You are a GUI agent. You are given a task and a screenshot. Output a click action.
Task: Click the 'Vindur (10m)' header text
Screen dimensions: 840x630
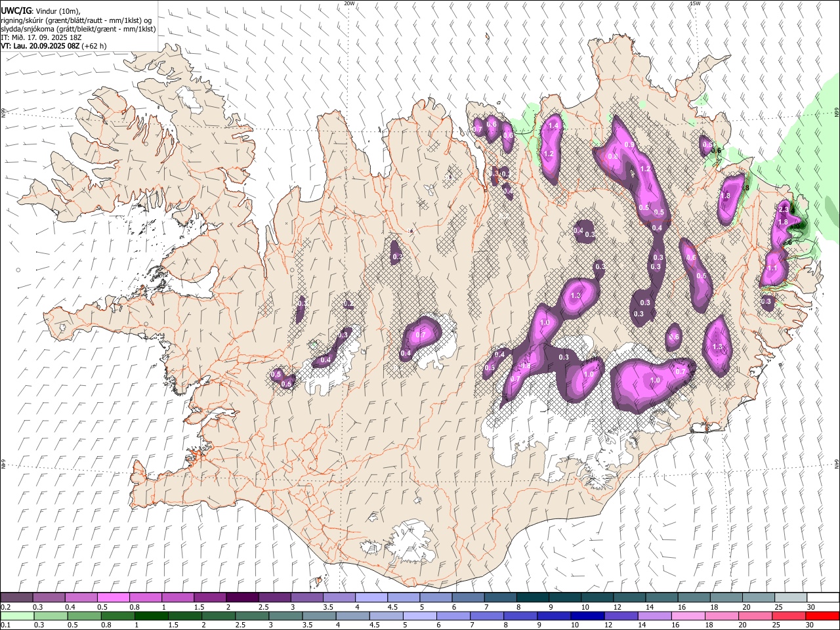pos(56,11)
